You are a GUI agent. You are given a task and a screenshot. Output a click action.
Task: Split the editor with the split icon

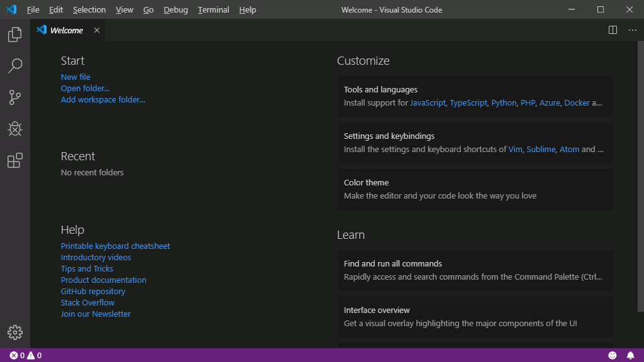tap(613, 30)
